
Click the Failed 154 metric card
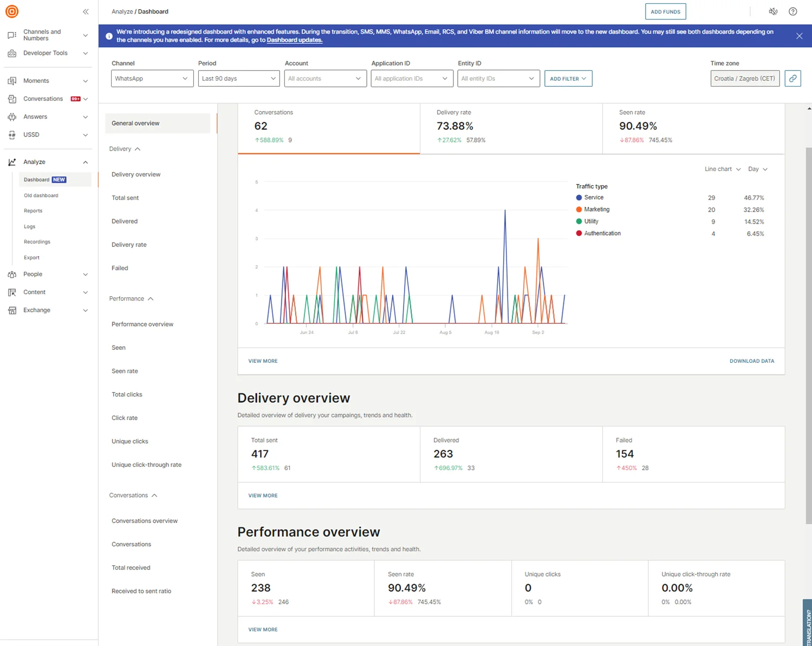point(693,454)
